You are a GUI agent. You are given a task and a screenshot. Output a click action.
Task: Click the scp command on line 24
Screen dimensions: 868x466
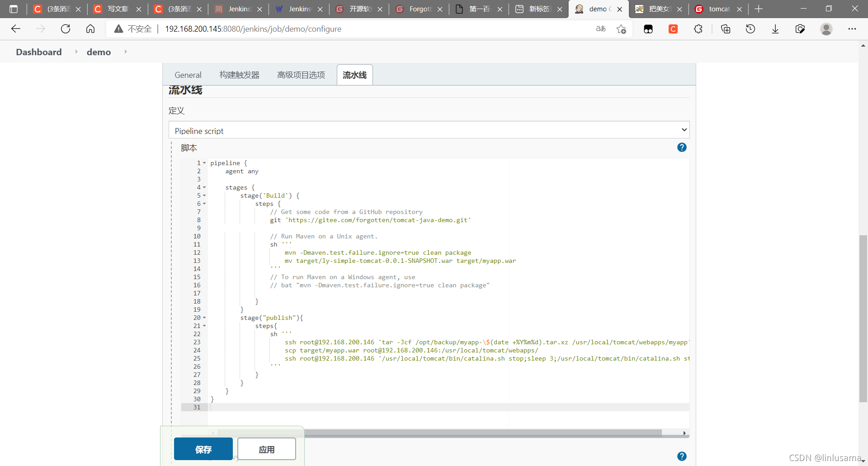(411, 350)
